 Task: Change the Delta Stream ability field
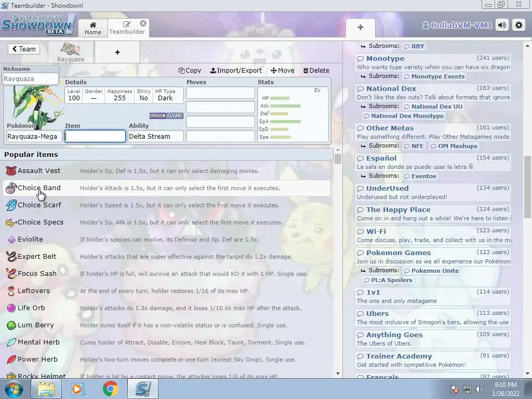click(156, 137)
